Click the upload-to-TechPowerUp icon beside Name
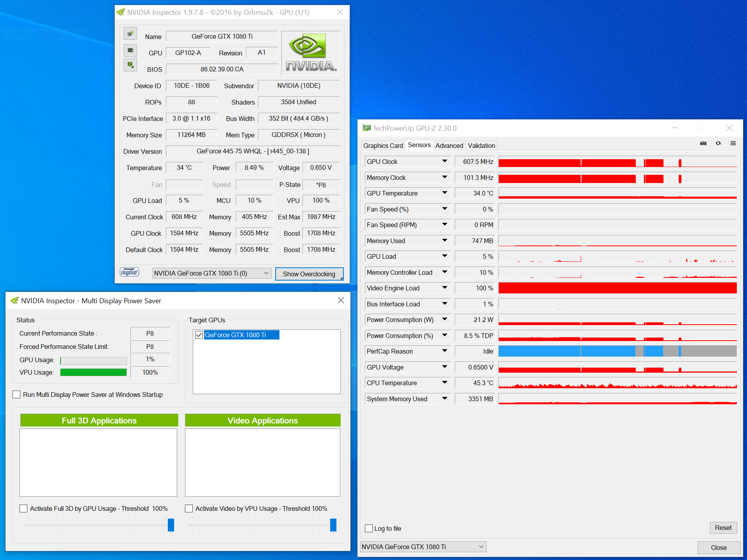Image resolution: width=747 pixels, height=560 pixels. coord(130,34)
